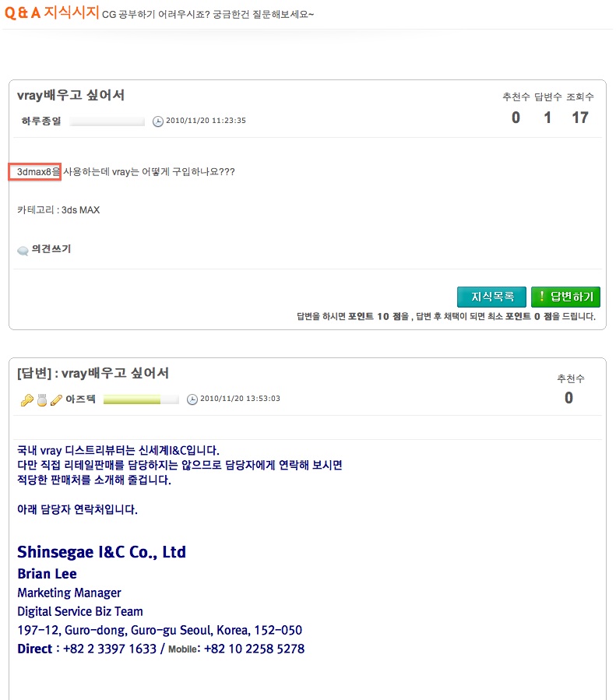
Task: Open the 의견쓰기 comment link
Action: 51,248
